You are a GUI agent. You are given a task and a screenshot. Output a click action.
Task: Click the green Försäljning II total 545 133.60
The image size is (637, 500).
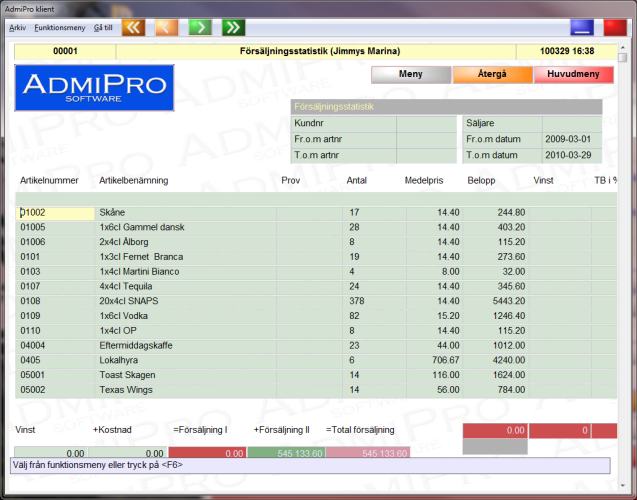pyautogui.click(x=286, y=452)
